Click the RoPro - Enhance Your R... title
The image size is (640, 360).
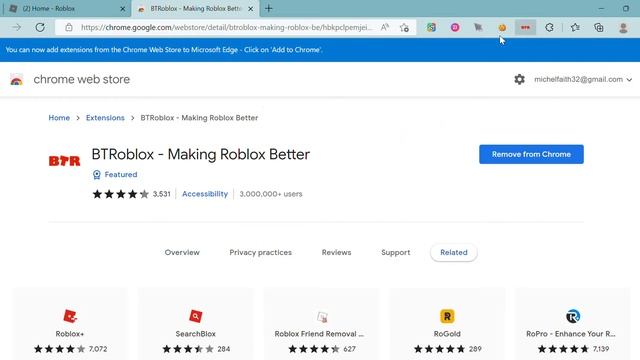571,334
